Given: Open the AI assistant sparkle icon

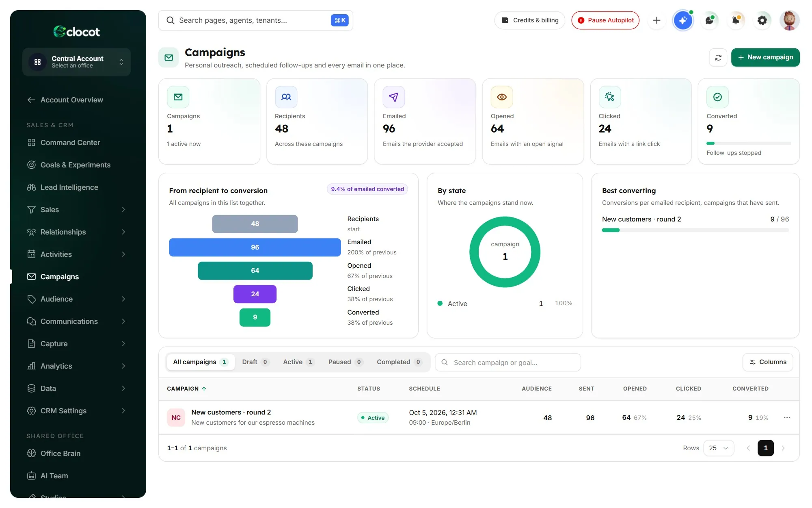Looking at the screenshot, I should [683, 20].
